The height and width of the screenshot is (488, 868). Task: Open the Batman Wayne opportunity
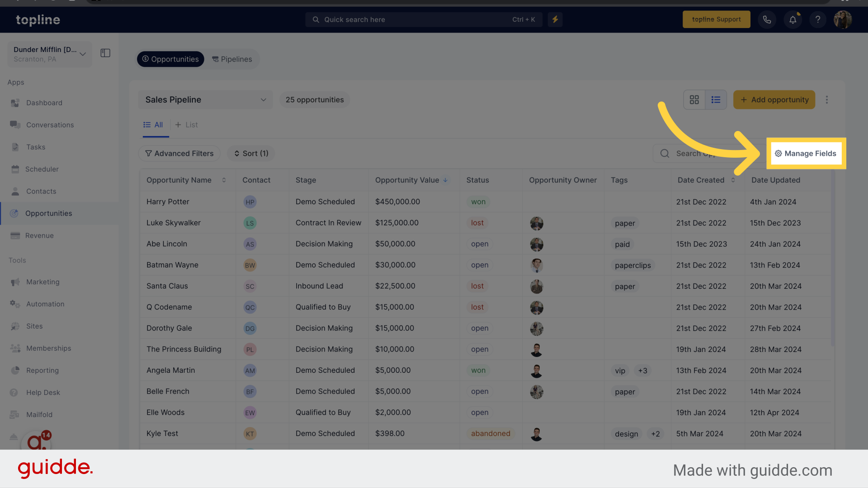click(172, 265)
